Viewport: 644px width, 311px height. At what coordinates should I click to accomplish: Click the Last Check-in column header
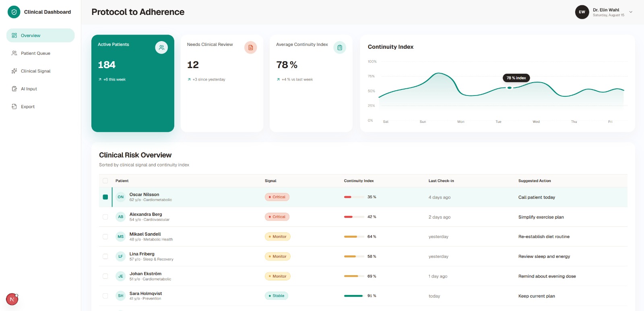click(441, 181)
